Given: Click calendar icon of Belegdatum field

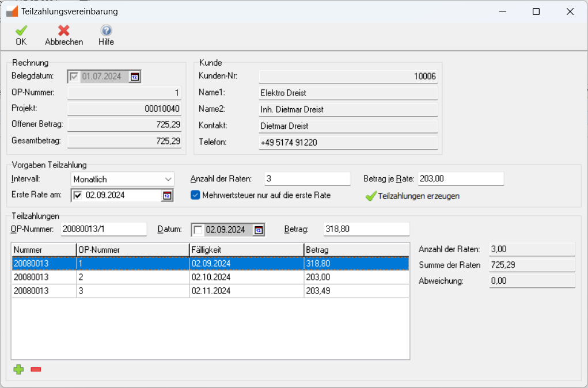Looking at the screenshot, I should tap(135, 77).
